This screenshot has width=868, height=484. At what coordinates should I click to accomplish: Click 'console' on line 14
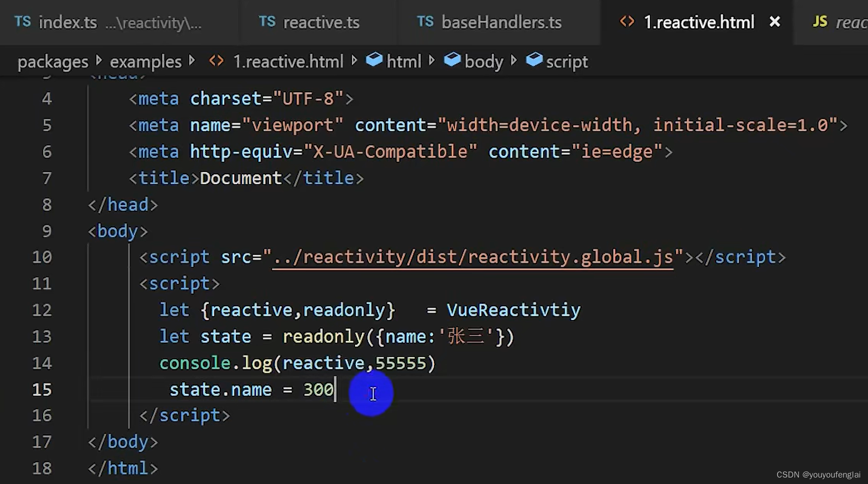click(x=195, y=363)
